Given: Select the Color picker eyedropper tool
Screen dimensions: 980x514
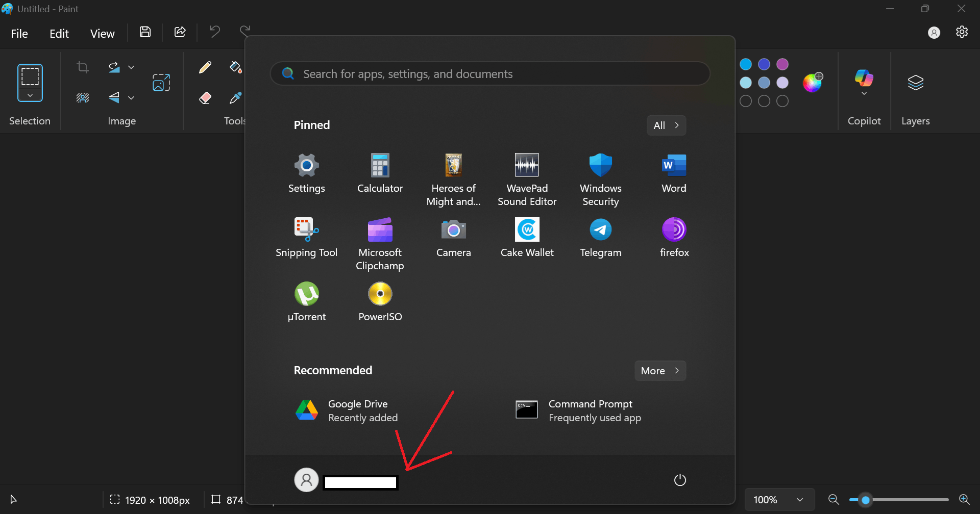Looking at the screenshot, I should (235, 97).
